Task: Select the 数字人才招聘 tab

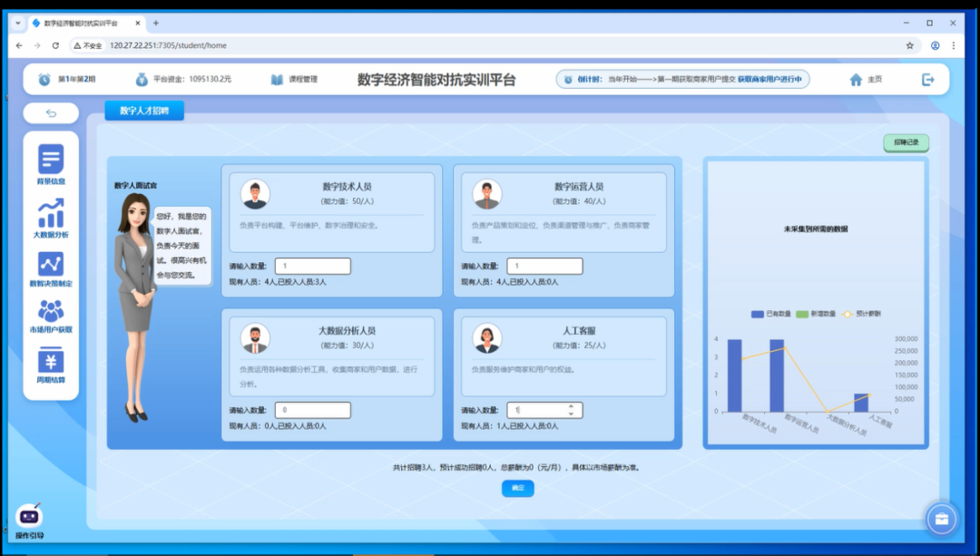Action: pyautogui.click(x=144, y=111)
